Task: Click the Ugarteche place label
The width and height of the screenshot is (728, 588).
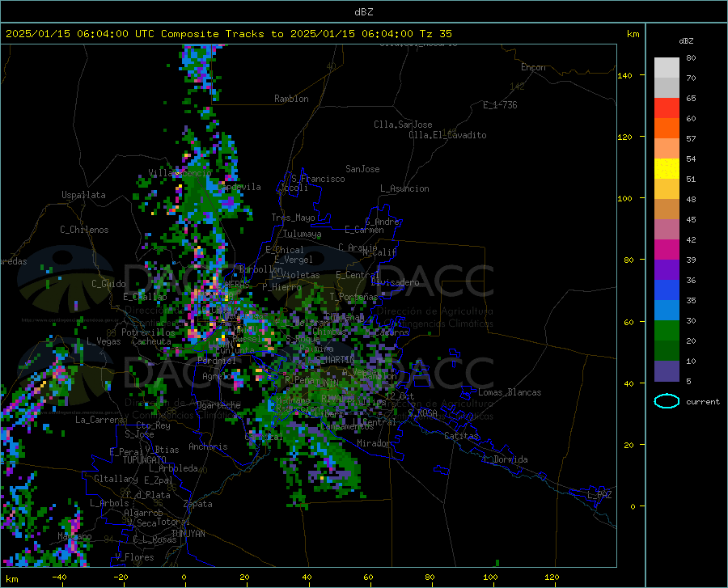Action: (x=218, y=405)
